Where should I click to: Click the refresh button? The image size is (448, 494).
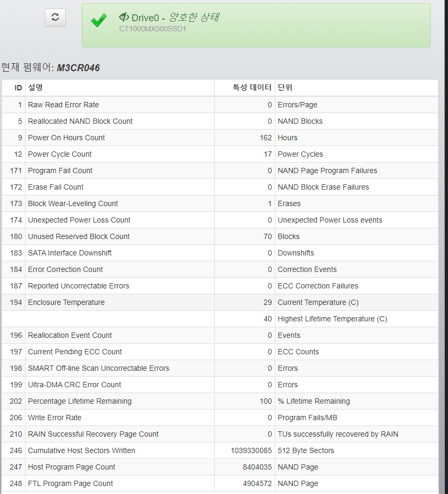55,18
